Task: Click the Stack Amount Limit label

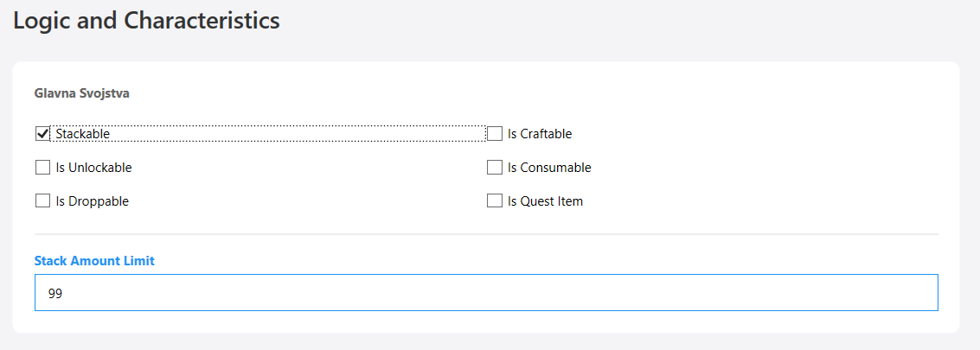Action: tap(94, 260)
